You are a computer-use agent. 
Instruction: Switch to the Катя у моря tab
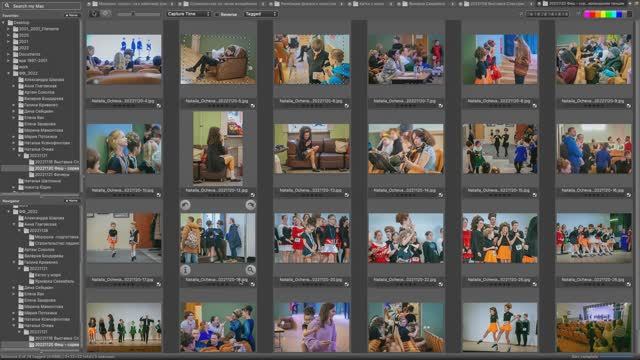pyautogui.click(x=369, y=4)
